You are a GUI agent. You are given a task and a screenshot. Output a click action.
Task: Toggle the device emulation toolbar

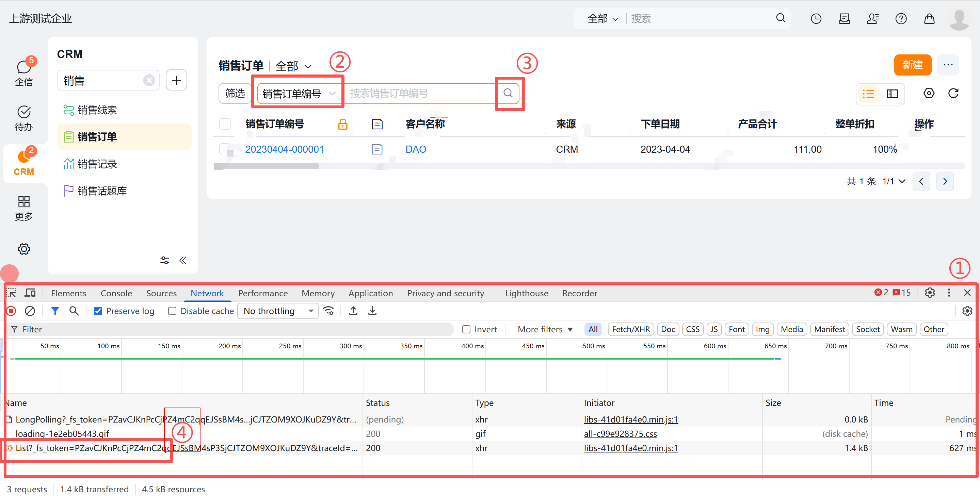pos(30,293)
